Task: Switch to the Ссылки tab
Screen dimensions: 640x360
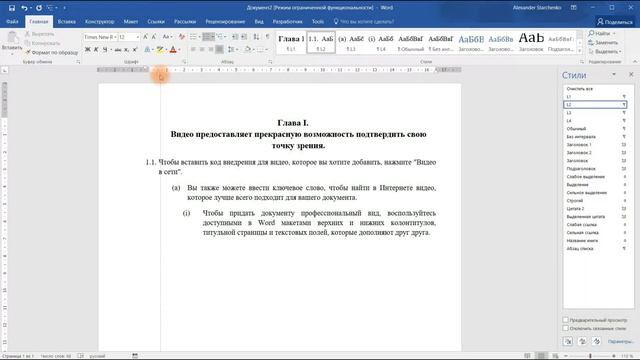Action: pyautogui.click(x=156, y=21)
